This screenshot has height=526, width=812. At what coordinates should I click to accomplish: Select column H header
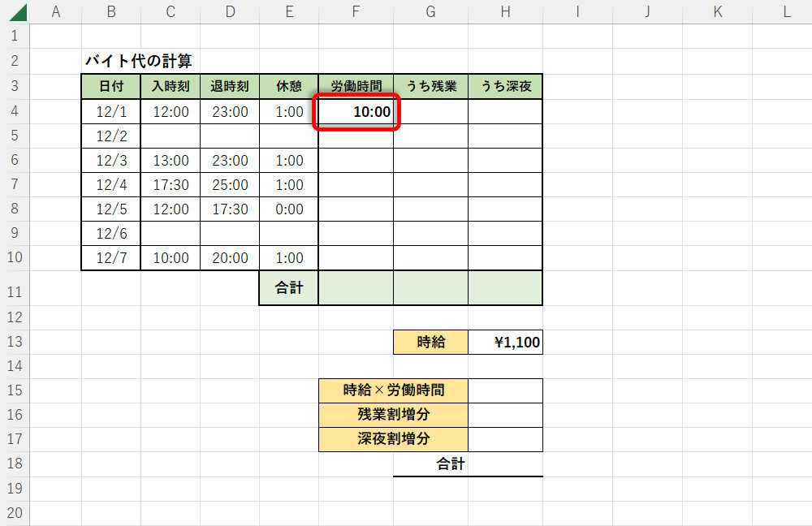coord(505,11)
